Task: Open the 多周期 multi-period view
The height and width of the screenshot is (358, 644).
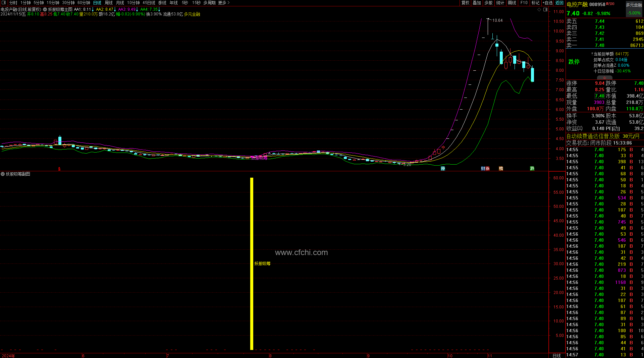Action: coord(210,3)
